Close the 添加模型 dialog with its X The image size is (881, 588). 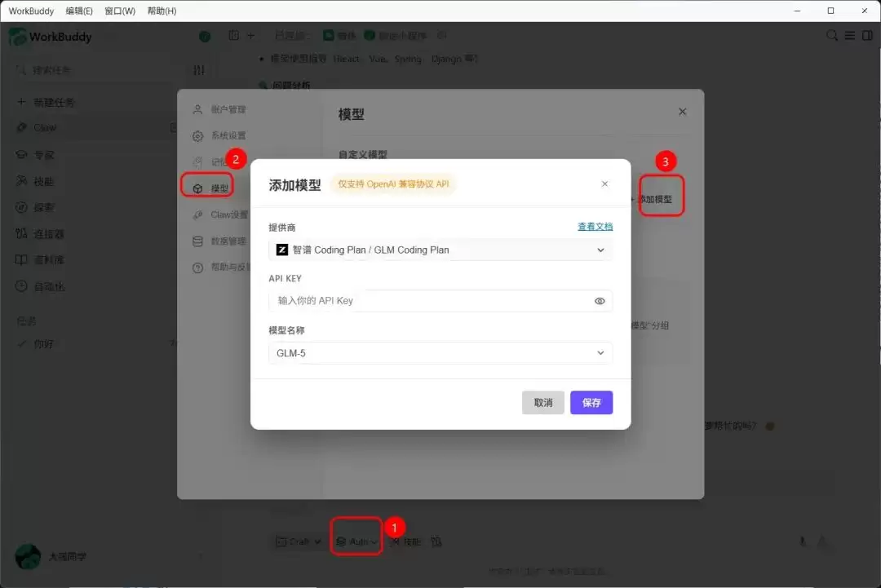click(x=604, y=183)
